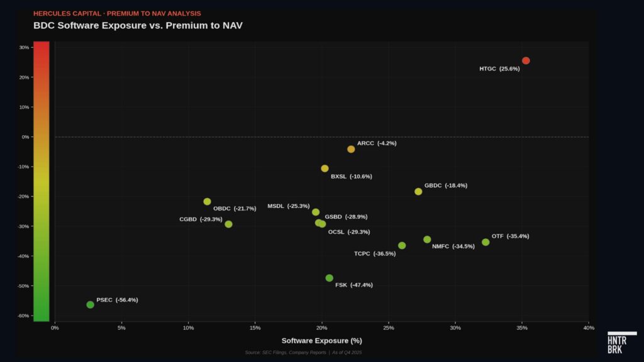Select the GBDC data point
This screenshot has width=644, height=362.
[418, 192]
